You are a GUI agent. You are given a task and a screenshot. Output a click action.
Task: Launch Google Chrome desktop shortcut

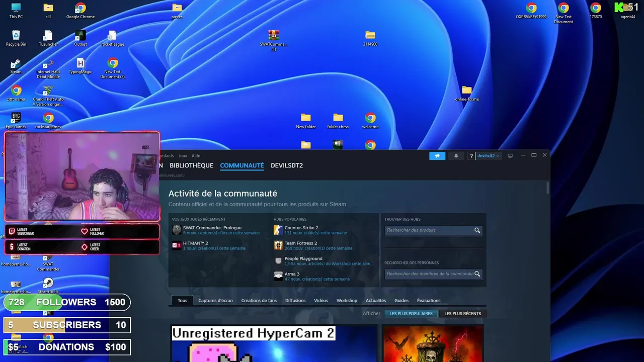[80, 11]
